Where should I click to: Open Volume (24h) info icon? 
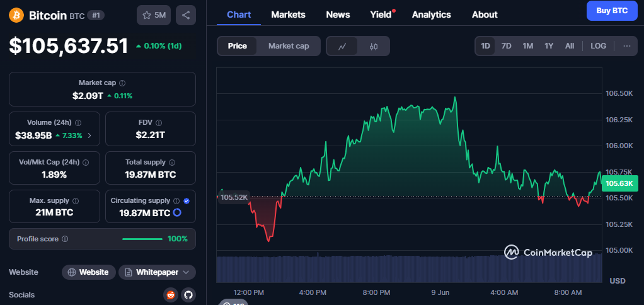[78, 123]
